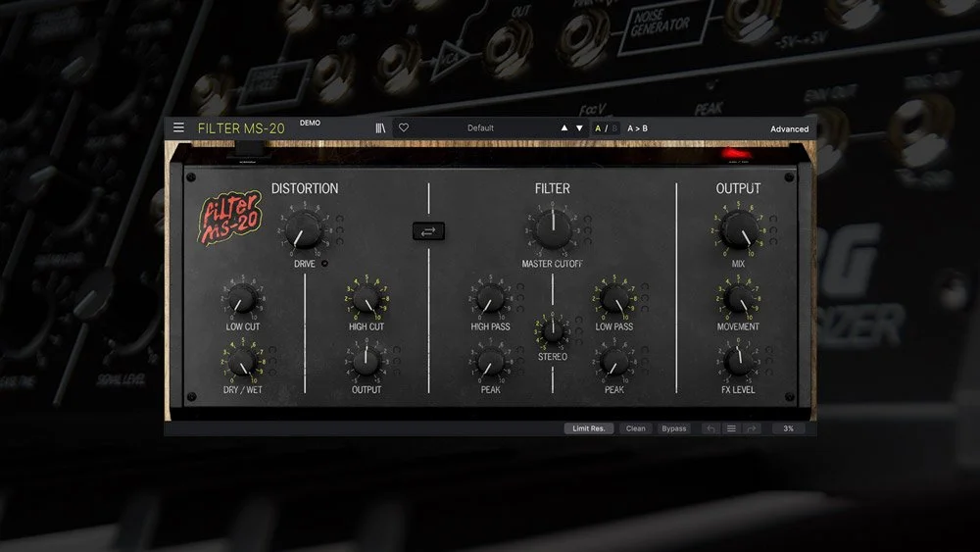Open the preset library browser icon
The image size is (980, 552).
pos(380,127)
